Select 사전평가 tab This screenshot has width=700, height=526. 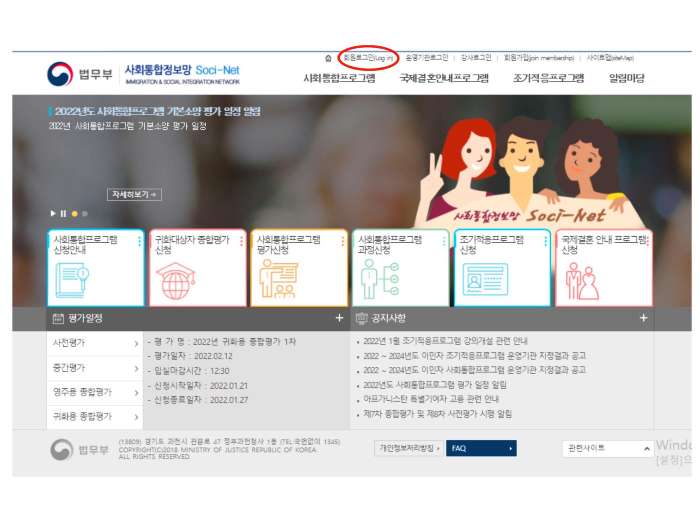pos(95,343)
